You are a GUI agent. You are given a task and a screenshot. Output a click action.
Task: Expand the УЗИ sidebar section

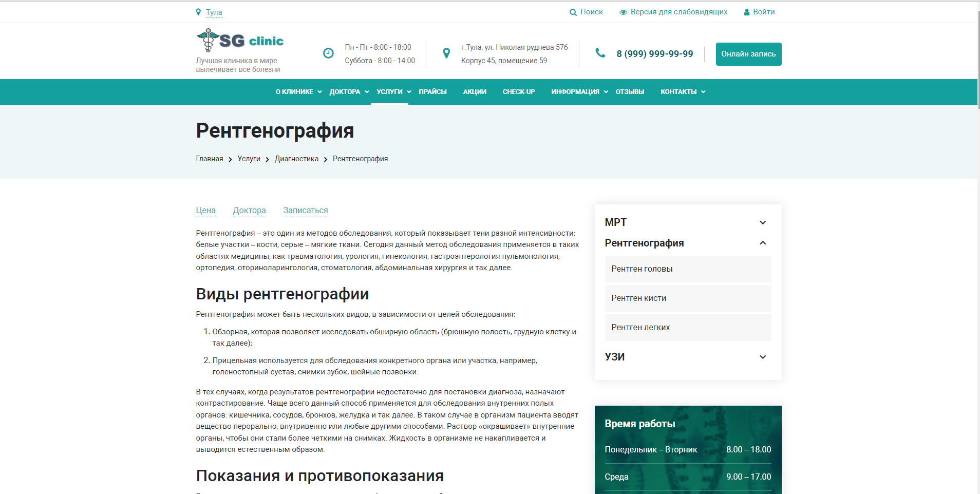coord(763,357)
